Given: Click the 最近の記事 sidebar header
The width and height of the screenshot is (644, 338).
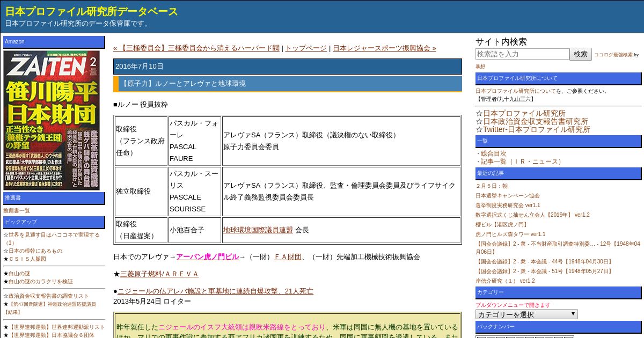Looking at the screenshot, I should [x=559, y=173].
